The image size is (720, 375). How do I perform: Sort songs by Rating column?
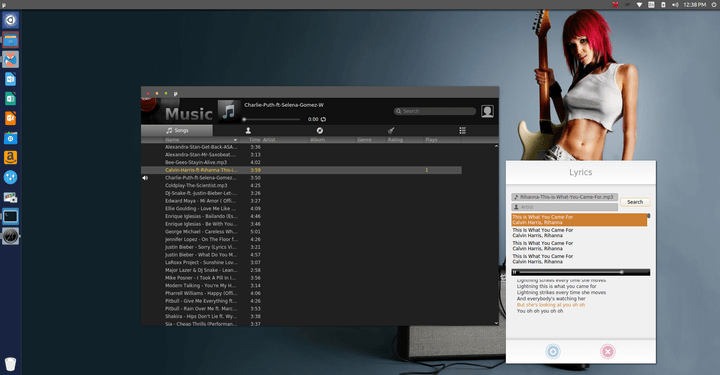(x=395, y=140)
